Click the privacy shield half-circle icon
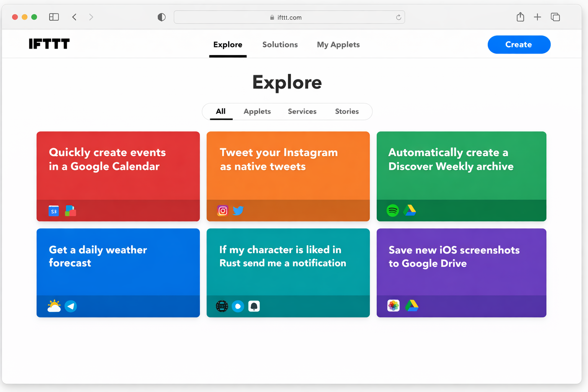The height and width of the screenshot is (392, 588). tap(162, 17)
